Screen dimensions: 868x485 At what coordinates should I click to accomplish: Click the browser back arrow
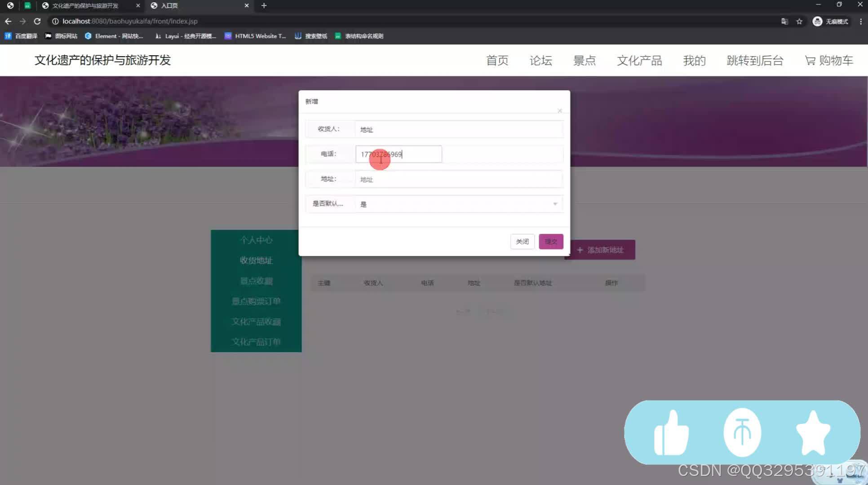(8, 21)
